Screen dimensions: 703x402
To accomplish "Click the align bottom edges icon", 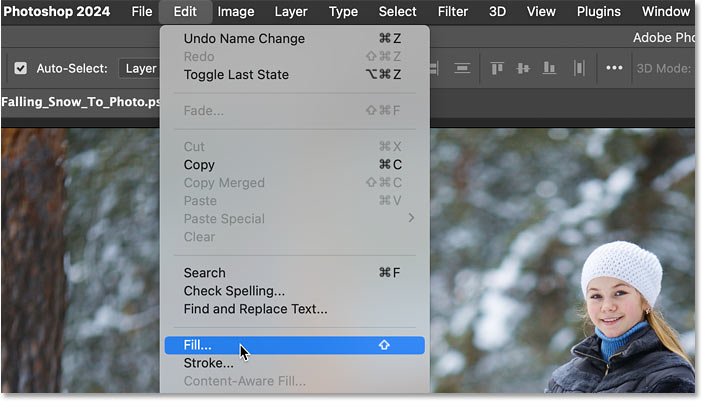I will click(549, 68).
